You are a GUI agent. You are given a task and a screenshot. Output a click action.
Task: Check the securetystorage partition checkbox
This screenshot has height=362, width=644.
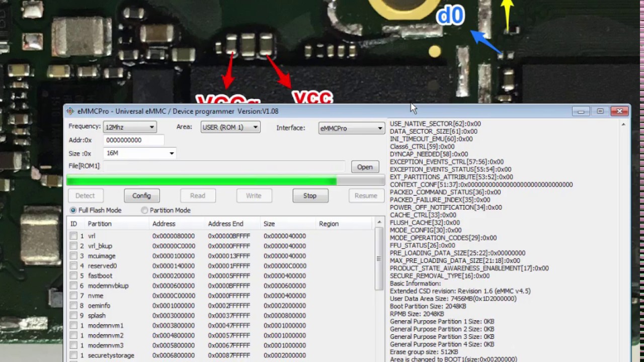[x=73, y=355]
